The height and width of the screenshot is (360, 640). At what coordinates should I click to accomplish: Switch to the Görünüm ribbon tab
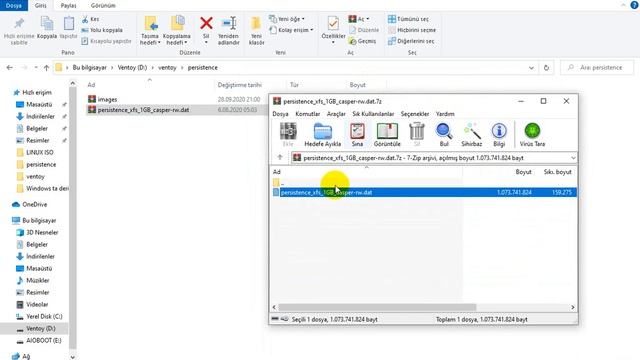[x=103, y=5]
